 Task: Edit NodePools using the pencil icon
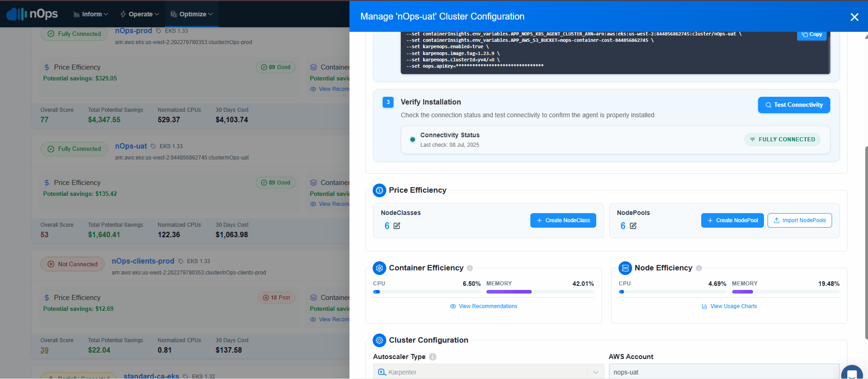coord(633,226)
